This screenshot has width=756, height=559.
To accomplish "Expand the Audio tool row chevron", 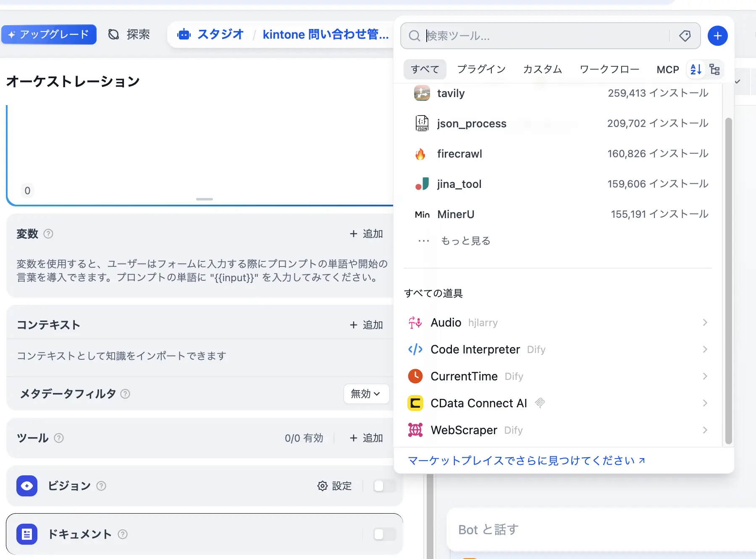I will point(705,322).
